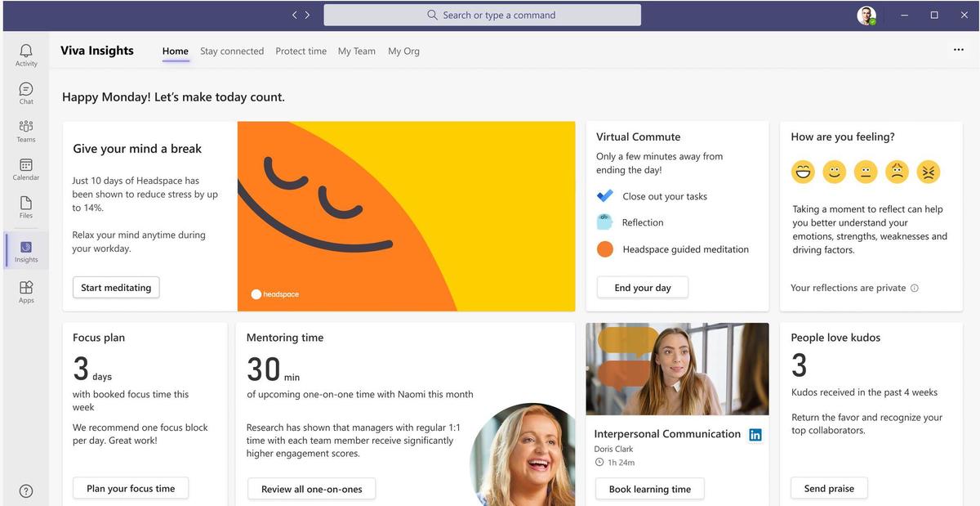The width and height of the screenshot is (980, 506).
Task: Open the My Org tab
Action: 404,51
